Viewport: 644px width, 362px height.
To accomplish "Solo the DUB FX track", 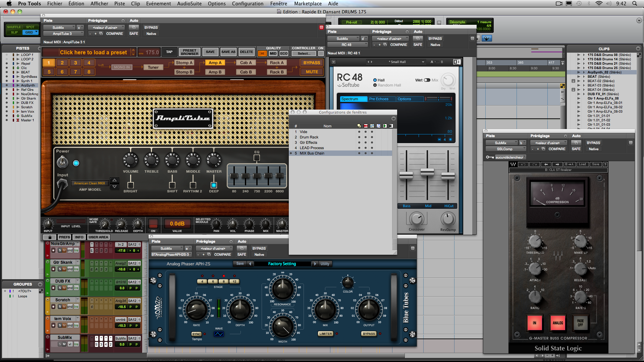I will click(60, 288).
